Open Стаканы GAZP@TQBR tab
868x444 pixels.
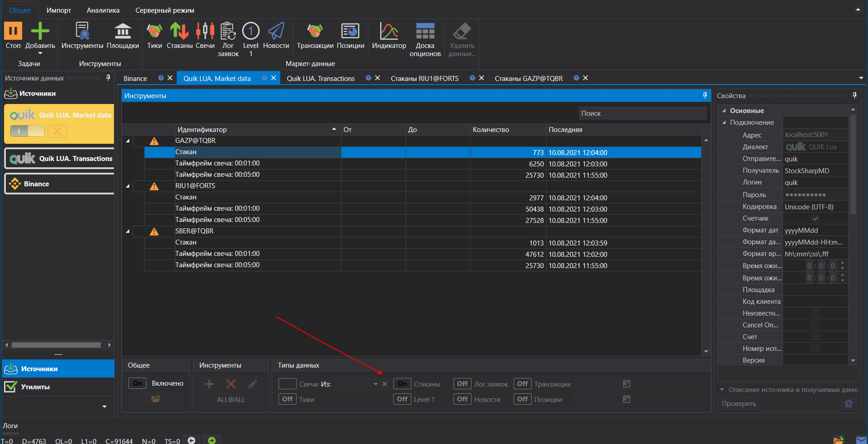528,78
